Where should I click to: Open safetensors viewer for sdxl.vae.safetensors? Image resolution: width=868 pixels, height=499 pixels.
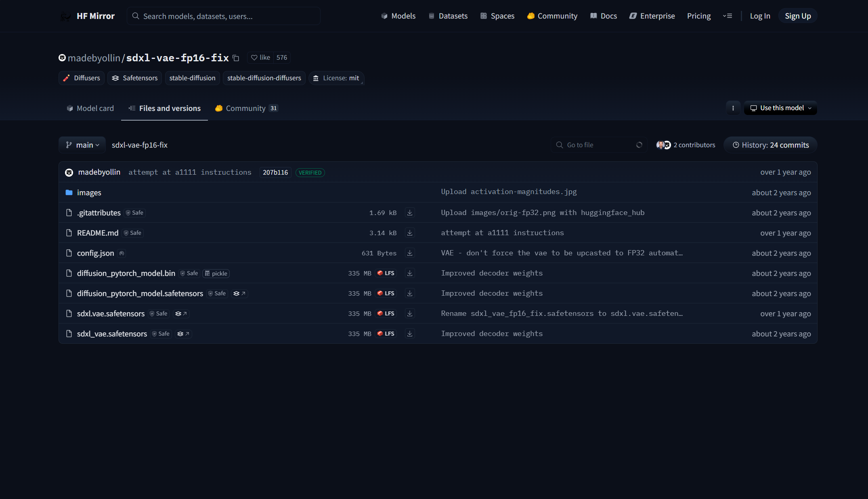click(x=181, y=313)
